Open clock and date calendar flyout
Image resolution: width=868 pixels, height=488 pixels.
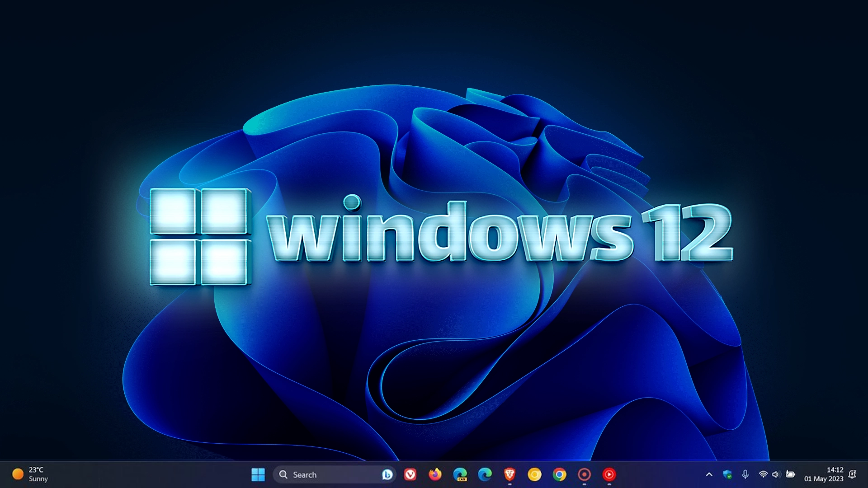tap(824, 474)
